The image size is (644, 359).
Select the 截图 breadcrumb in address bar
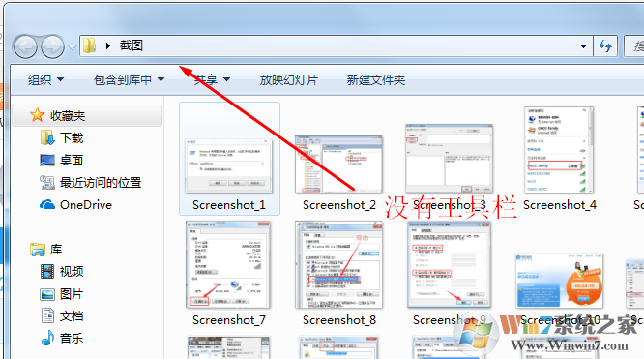point(131,45)
